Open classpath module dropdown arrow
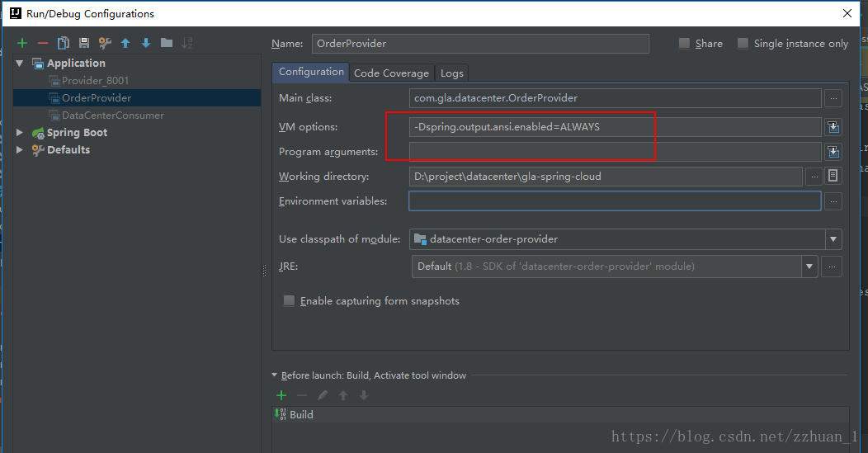The height and width of the screenshot is (453, 868). [x=833, y=239]
